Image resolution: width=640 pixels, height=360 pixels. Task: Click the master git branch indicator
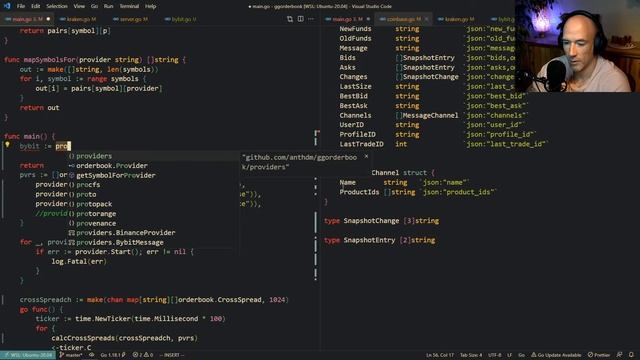pyautogui.click(x=71, y=355)
